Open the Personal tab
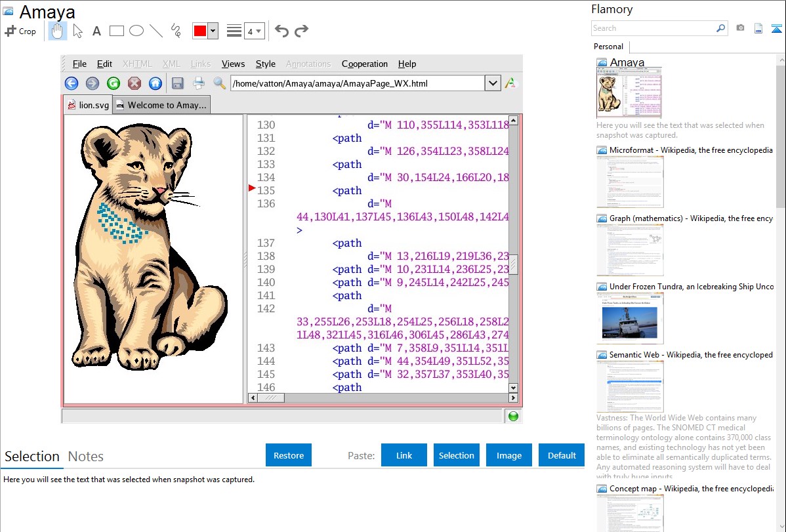Screen dimensions: 786x532 click(x=608, y=47)
